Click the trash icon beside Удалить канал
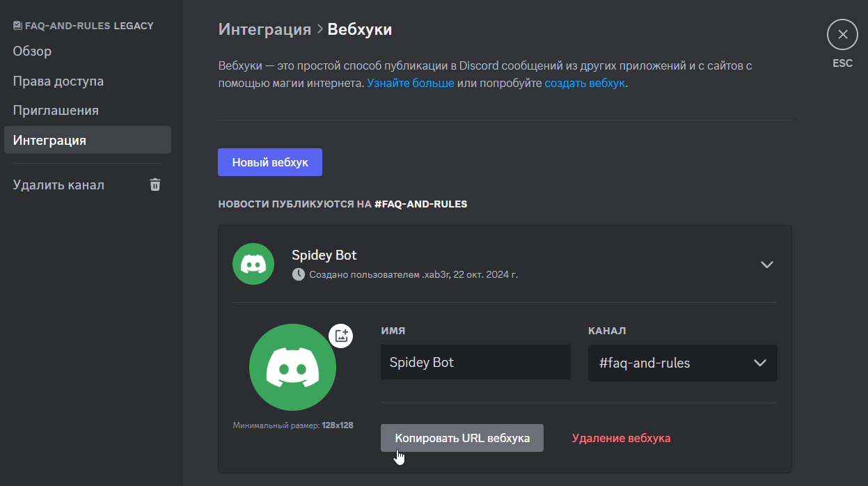The image size is (868, 486). click(x=155, y=185)
